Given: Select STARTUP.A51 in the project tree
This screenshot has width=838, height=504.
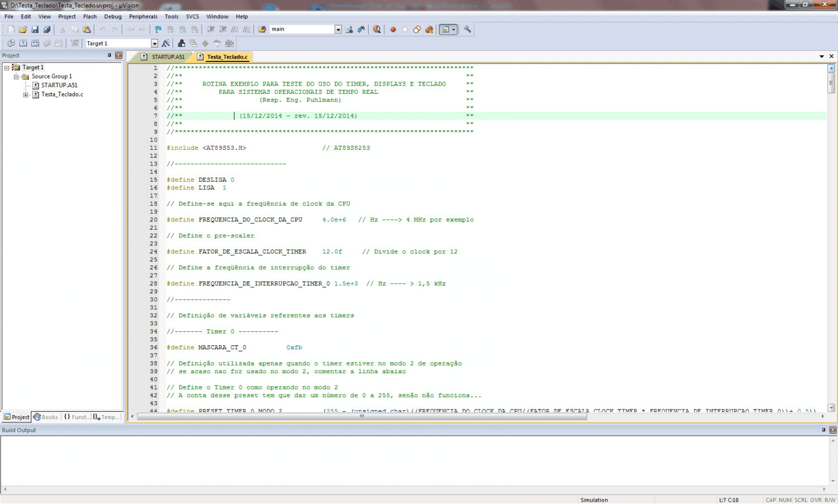Looking at the screenshot, I should [x=59, y=85].
